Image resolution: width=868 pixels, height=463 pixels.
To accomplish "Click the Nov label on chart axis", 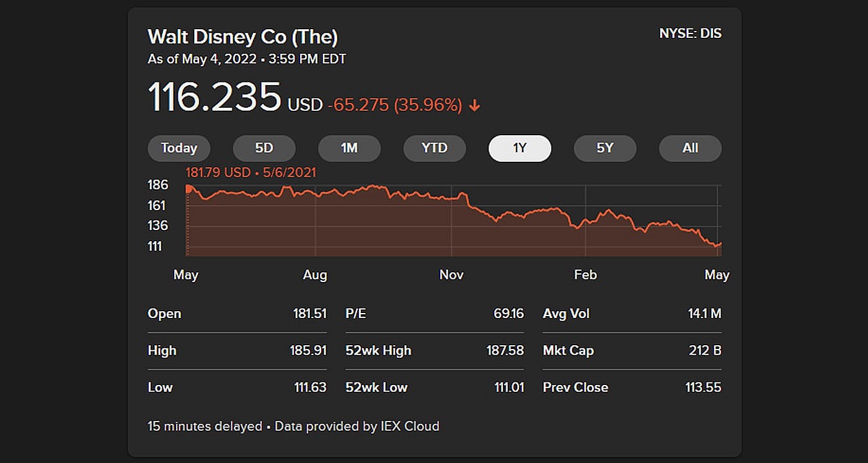I will [x=451, y=275].
